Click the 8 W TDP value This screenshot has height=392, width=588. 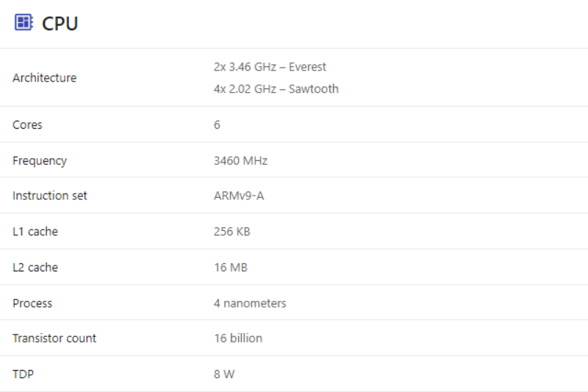pyautogui.click(x=224, y=374)
